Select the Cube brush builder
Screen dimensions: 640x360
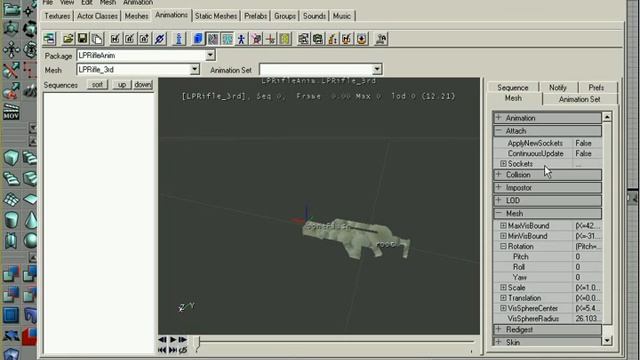pyautogui.click(x=11, y=158)
